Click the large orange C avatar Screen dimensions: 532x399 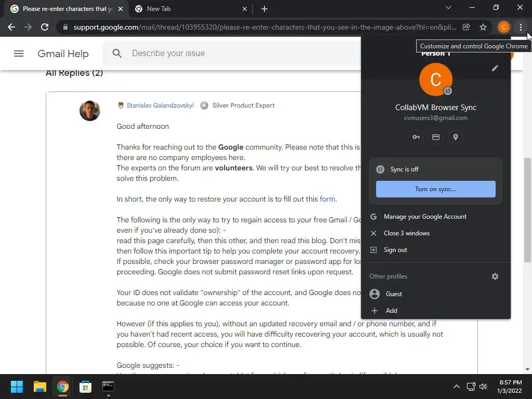click(436, 79)
